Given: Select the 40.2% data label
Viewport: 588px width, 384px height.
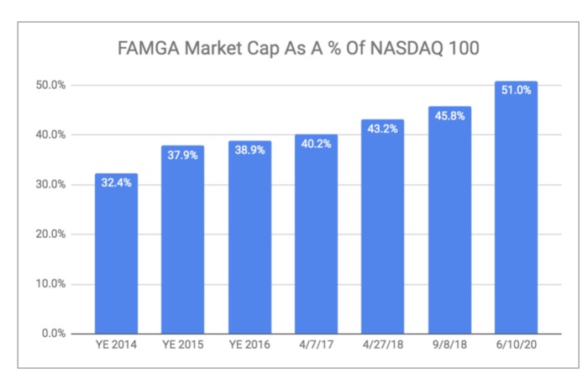Looking at the screenshot, I should coord(316,144).
